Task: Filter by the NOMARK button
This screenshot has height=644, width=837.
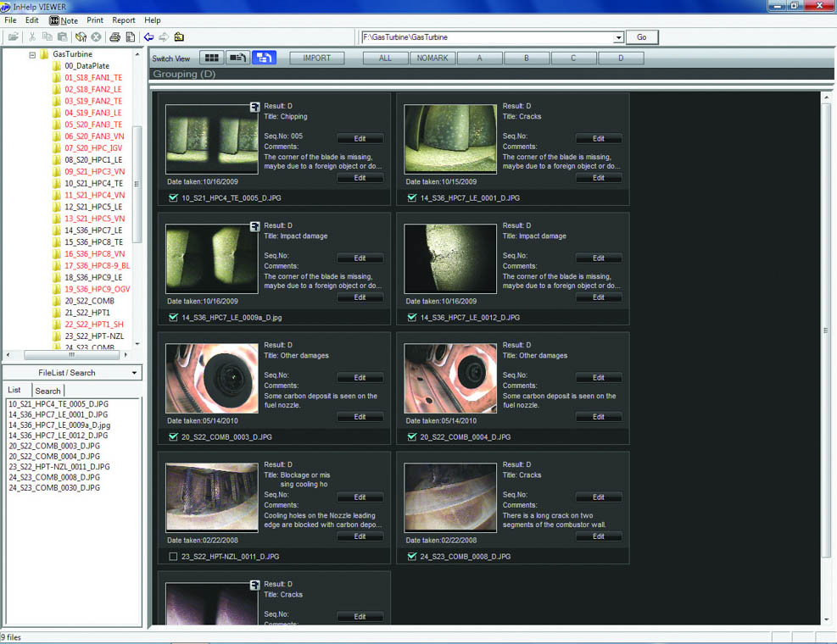Action: click(x=432, y=58)
